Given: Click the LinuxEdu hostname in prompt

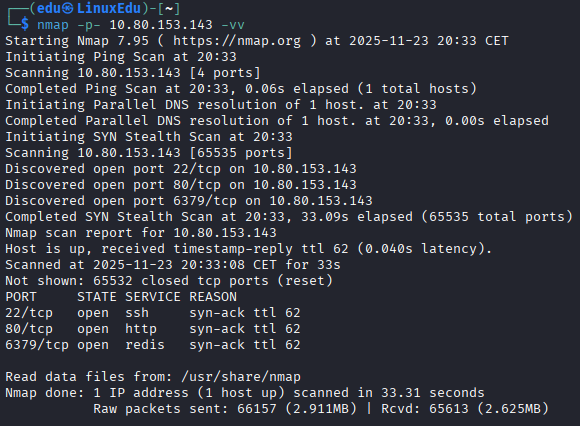Looking at the screenshot, I should point(109,8).
